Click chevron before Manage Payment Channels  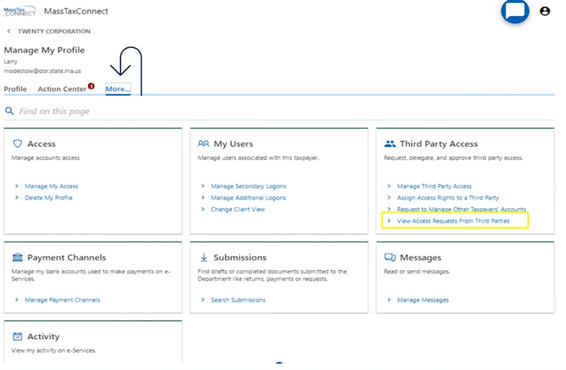(x=17, y=300)
